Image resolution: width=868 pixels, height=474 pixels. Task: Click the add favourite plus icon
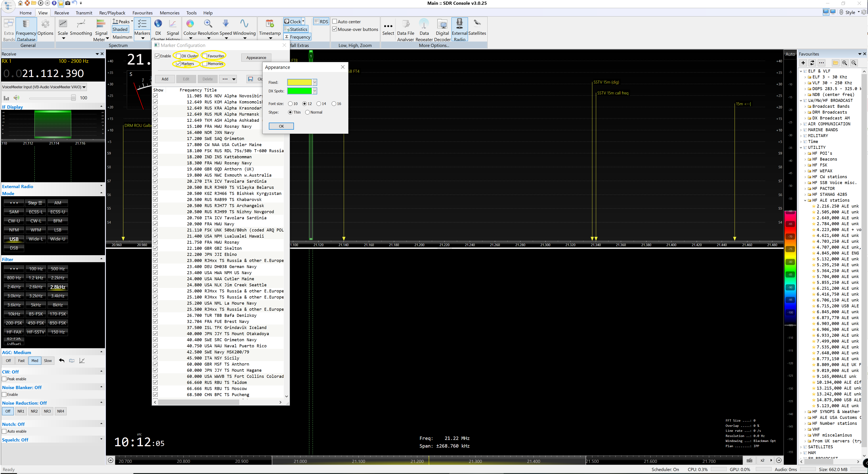tap(803, 63)
